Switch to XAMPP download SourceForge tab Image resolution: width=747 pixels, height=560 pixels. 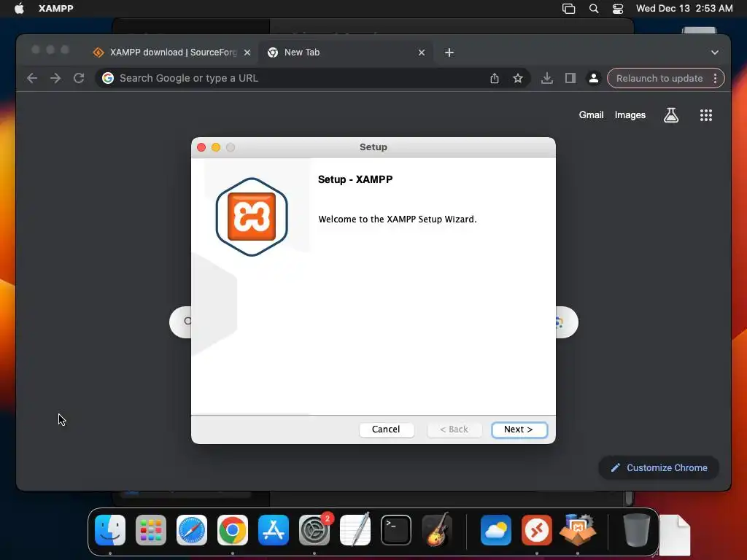tap(172, 52)
